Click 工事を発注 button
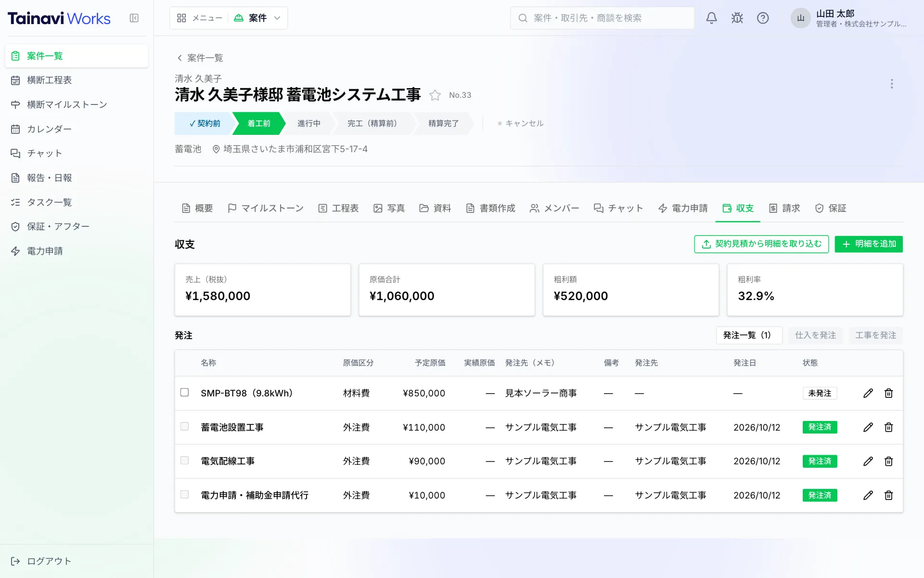 click(x=875, y=335)
